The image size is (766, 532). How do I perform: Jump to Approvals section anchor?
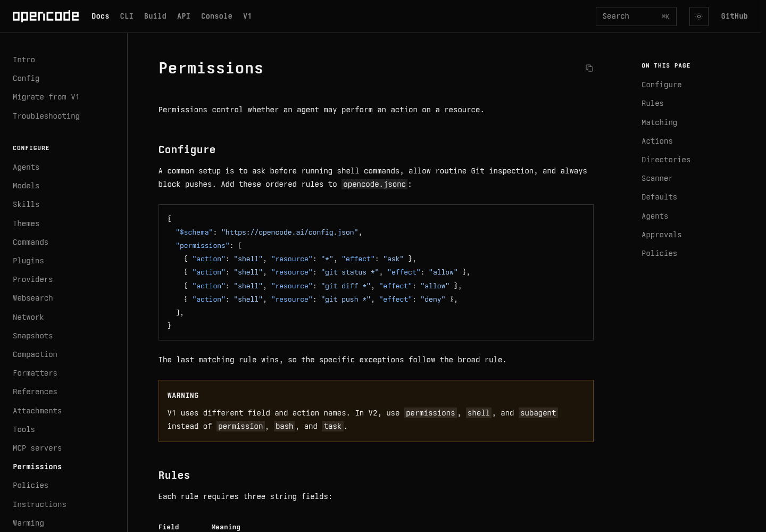click(662, 235)
